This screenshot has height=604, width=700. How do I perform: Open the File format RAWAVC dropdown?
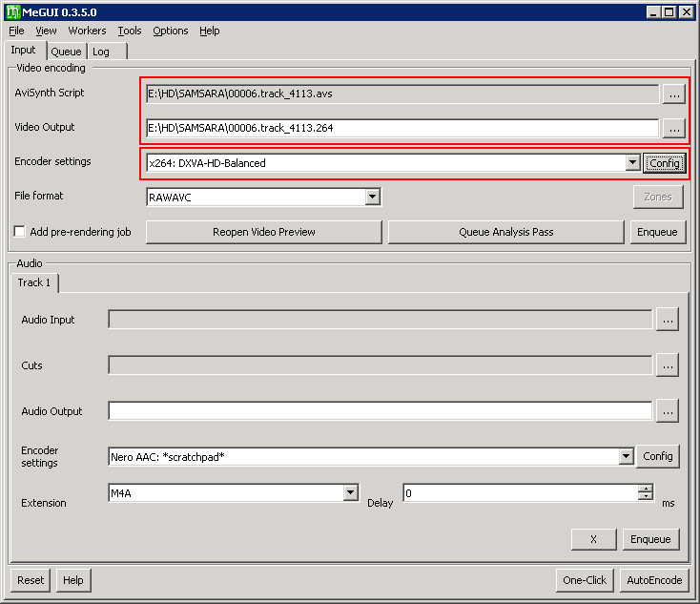coord(373,198)
